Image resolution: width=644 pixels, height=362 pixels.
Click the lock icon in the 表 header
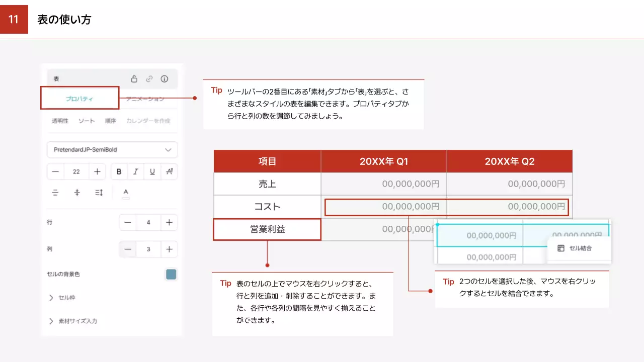pos(134,79)
